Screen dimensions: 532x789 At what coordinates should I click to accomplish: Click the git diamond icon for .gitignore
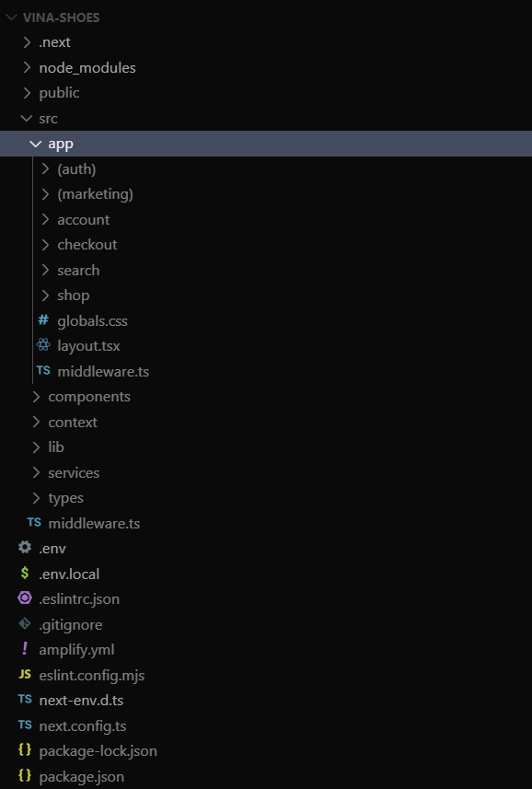point(25,624)
